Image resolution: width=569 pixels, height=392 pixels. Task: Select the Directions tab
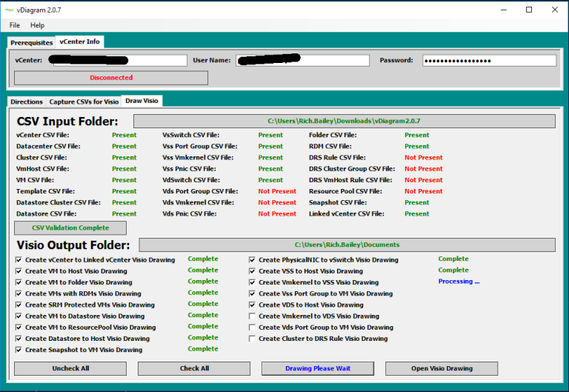pos(27,102)
